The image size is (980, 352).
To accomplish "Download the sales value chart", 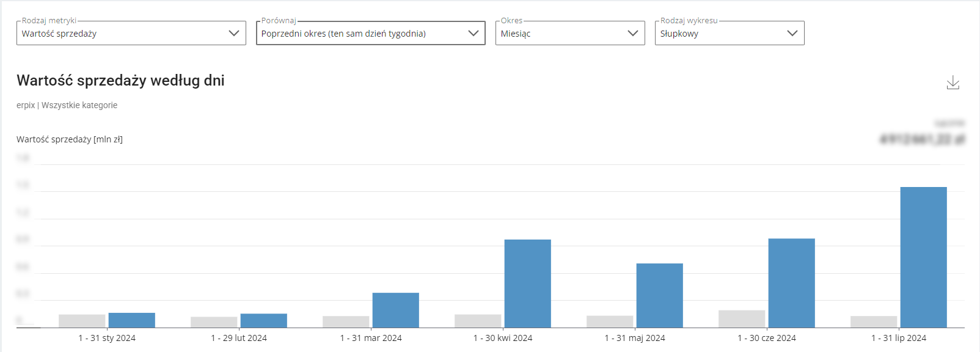I will pyautogui.click(x=953, y=82).
